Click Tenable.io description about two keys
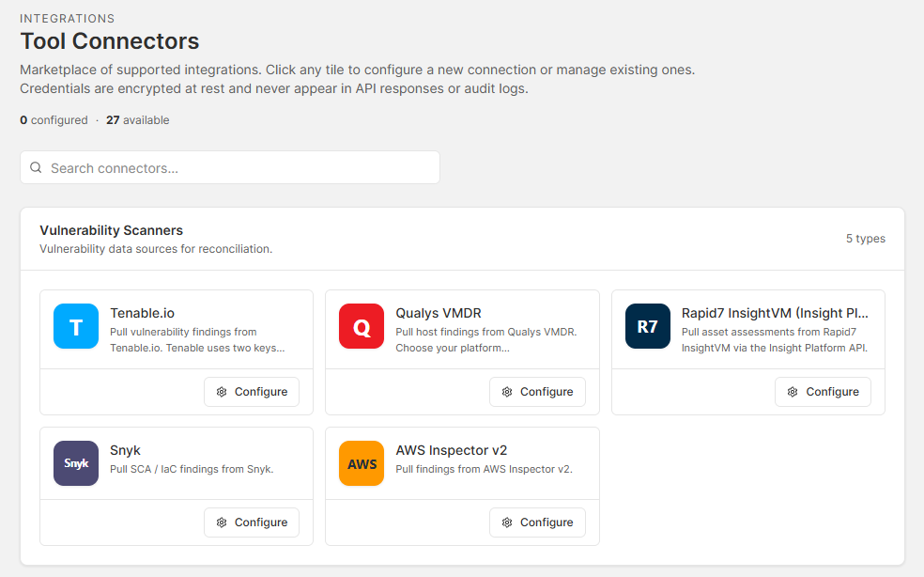This screenshot has width=924, height=577. coord(197,340)
